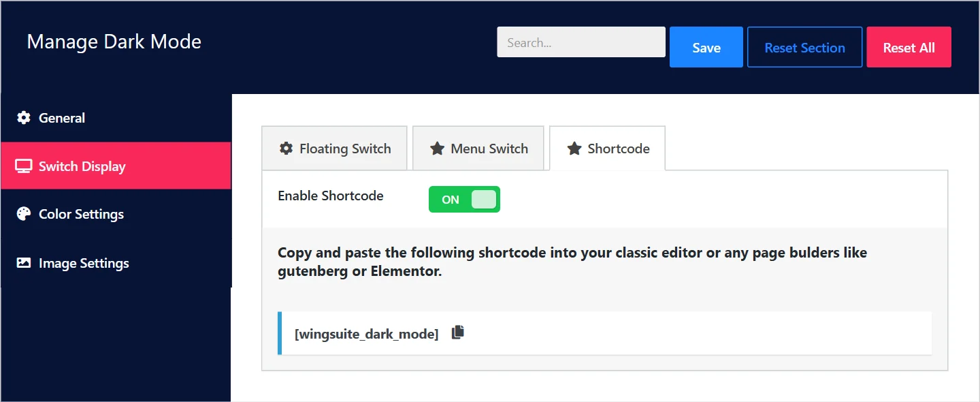The image size is (980, 402).
Task: Click the Reset Section button
Action: click(x=805, y=47)
